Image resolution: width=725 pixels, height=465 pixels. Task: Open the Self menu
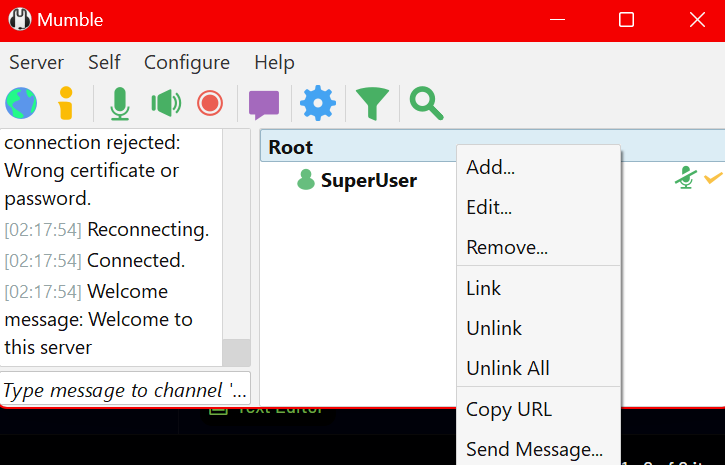(104, 62)
